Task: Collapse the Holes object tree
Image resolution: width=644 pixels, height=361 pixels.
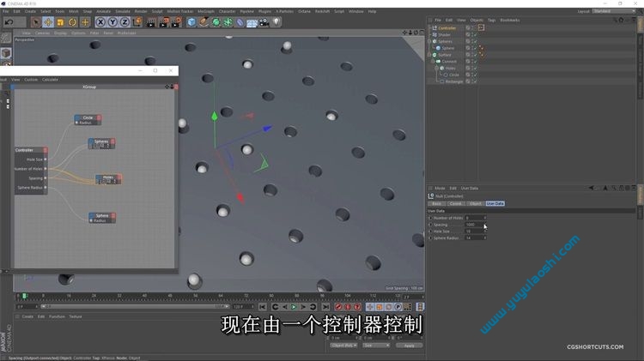Action: click(437, 68)
